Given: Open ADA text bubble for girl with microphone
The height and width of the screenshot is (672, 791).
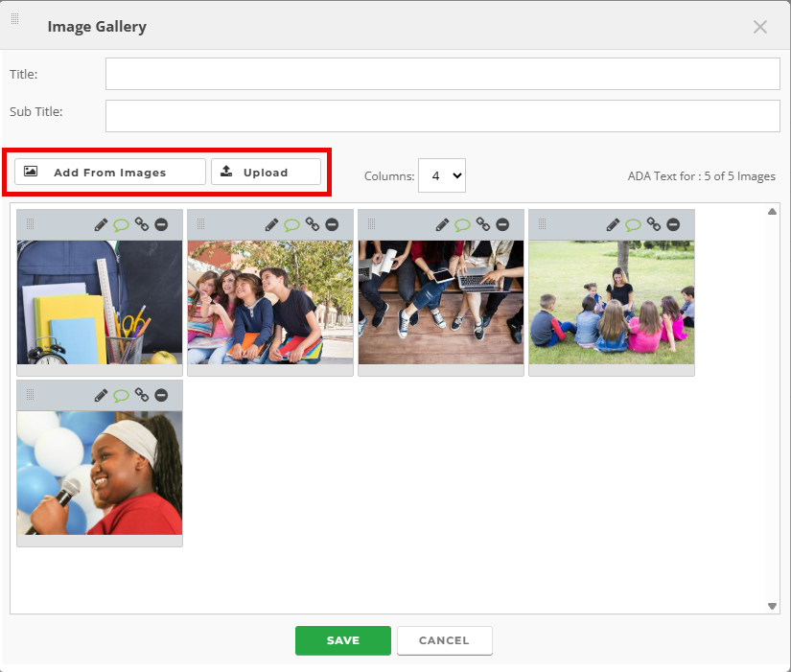Looking at the screenshot, I should 121,395.
